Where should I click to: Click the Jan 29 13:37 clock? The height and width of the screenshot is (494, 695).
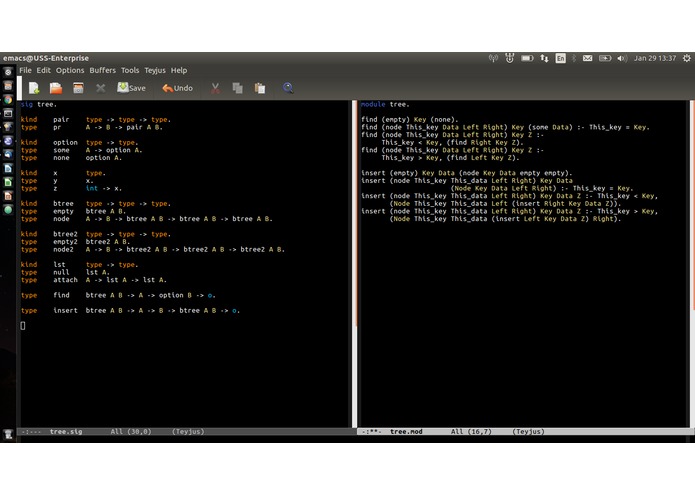tap(655, 58)
